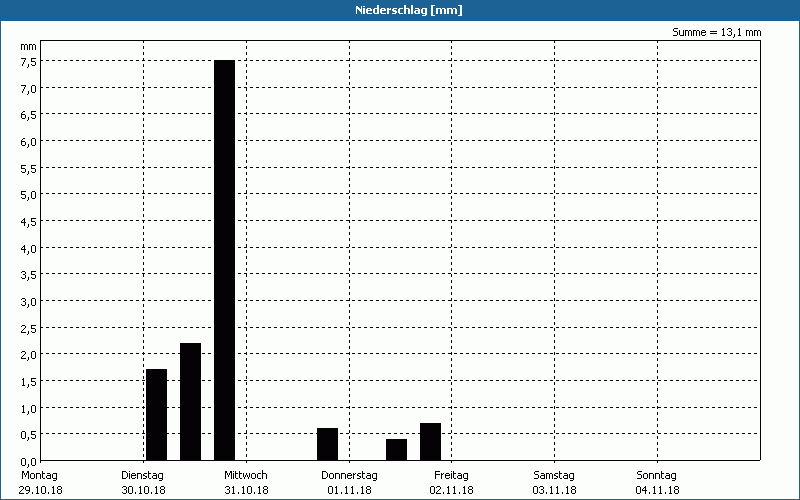Screen dimensions: 800x500
Task: Click the date '31.10.18'
Action: click(x=246, y=491)
